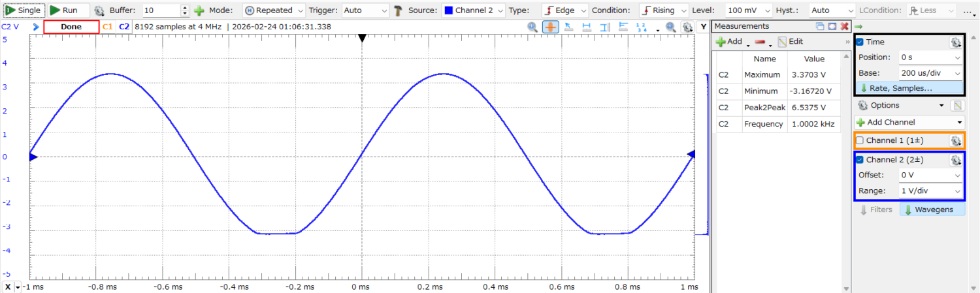The width and height of the screenshot is (980, 293).
Task: Click the magnifier zoom icon left of cursor tool
Action: pos(532,27)
